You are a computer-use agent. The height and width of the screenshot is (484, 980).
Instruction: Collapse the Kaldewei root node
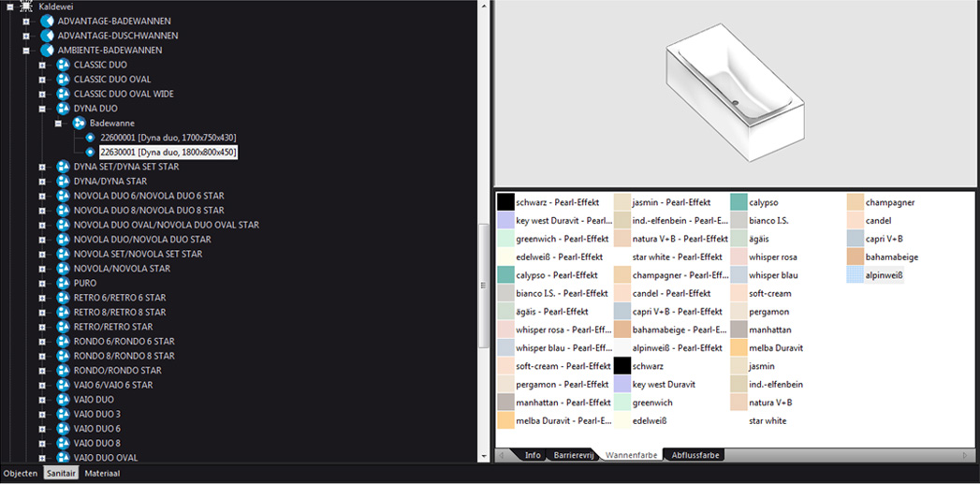(x=9, y=6)
